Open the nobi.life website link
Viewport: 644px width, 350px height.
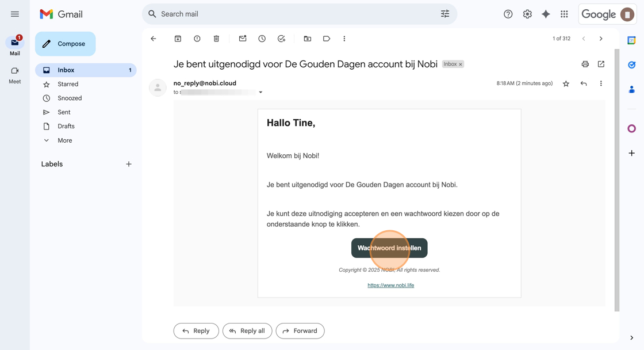[390, 285]
